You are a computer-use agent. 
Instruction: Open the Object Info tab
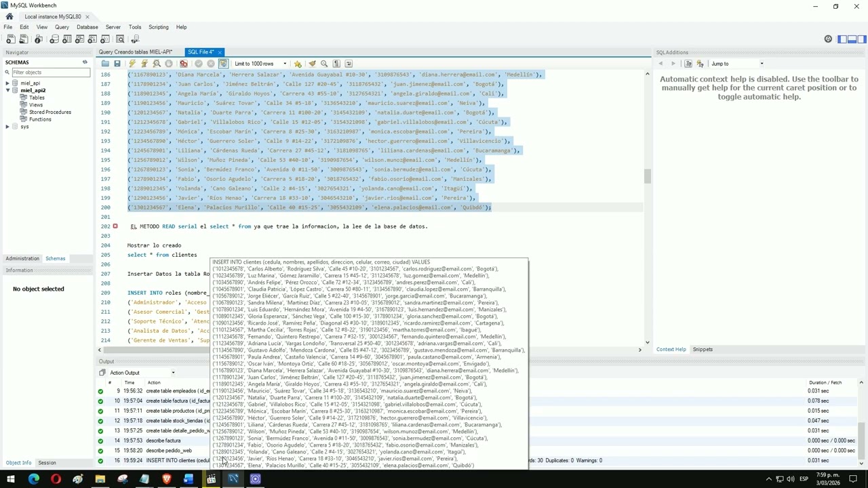[x=18, y=463]
